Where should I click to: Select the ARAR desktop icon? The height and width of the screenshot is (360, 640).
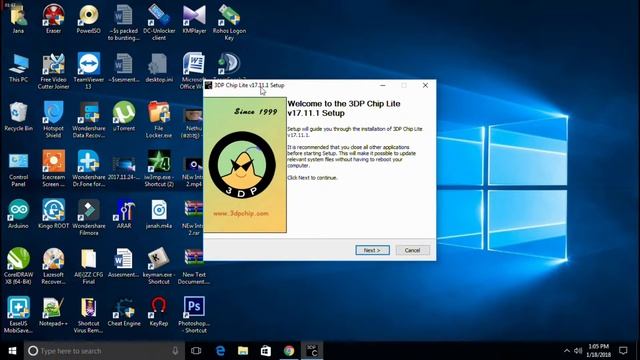pos(124,213)
